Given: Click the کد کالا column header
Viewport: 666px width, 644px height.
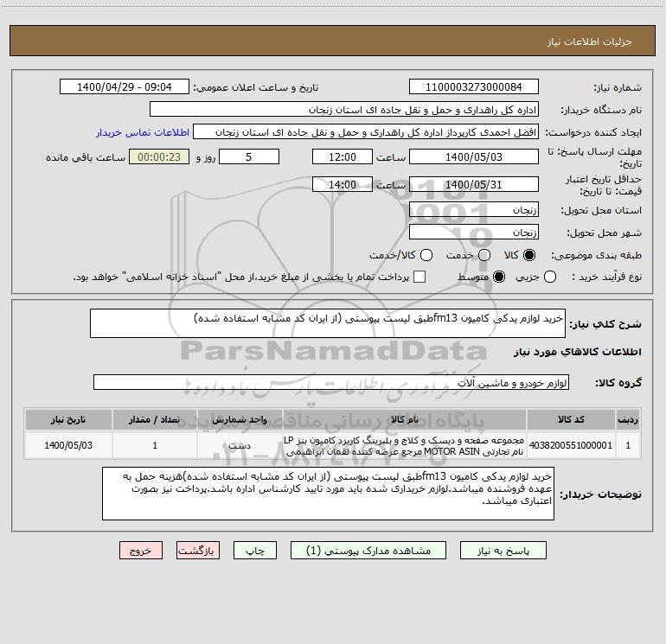Looking at the screenshot, I should pyautogui.click(x=571, y=419).
